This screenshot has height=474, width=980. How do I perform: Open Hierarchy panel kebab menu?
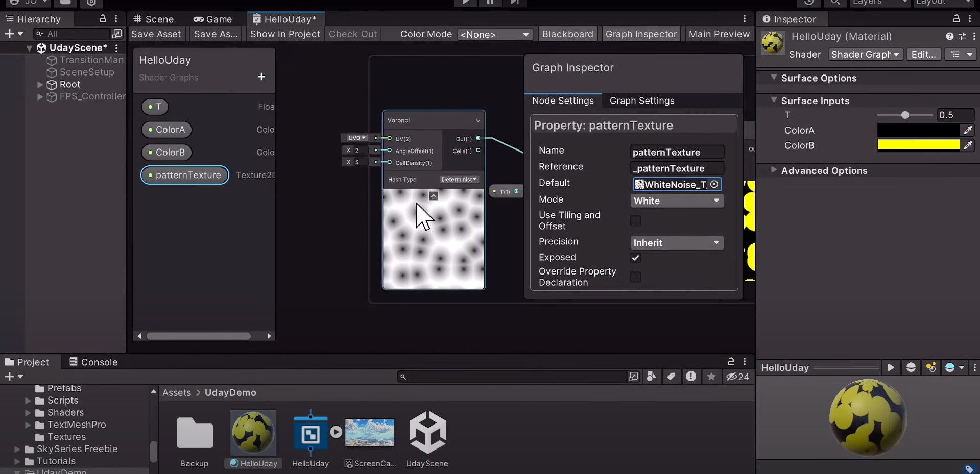pyautogui.click(x=116, y=19)
